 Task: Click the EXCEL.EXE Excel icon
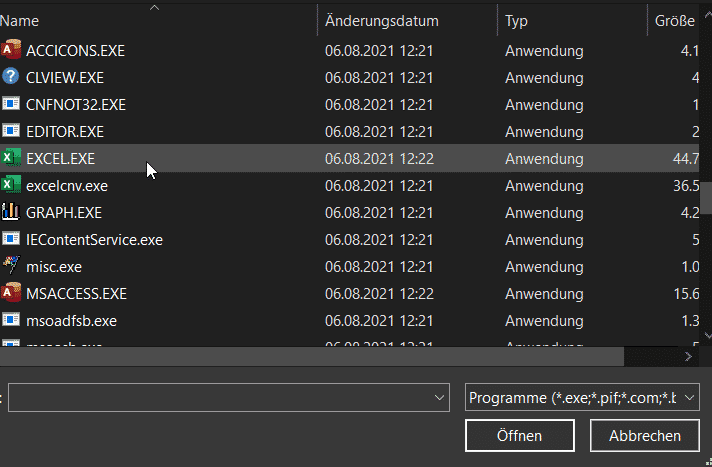tap(11, 158)
